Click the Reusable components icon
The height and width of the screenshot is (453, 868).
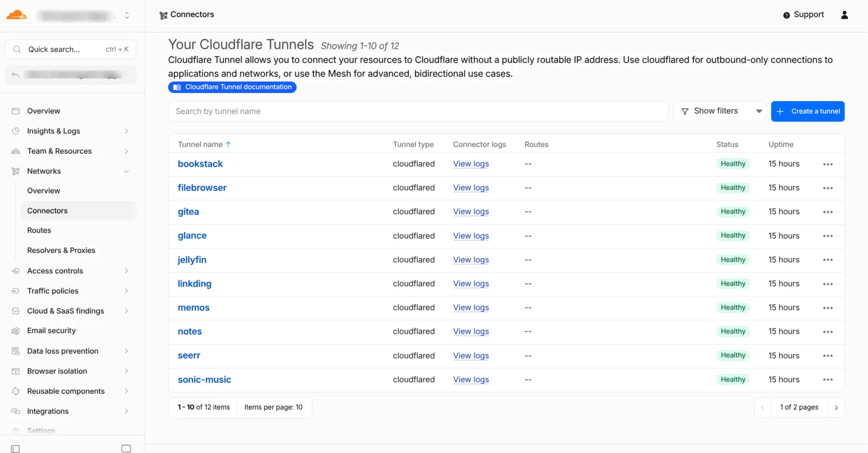tap(16, 391)
